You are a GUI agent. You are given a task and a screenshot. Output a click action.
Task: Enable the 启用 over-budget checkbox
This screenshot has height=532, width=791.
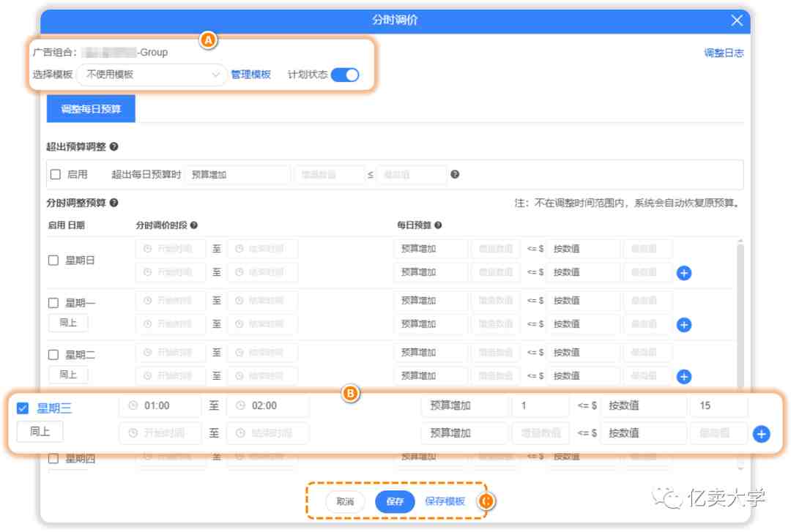coord(56,175)
